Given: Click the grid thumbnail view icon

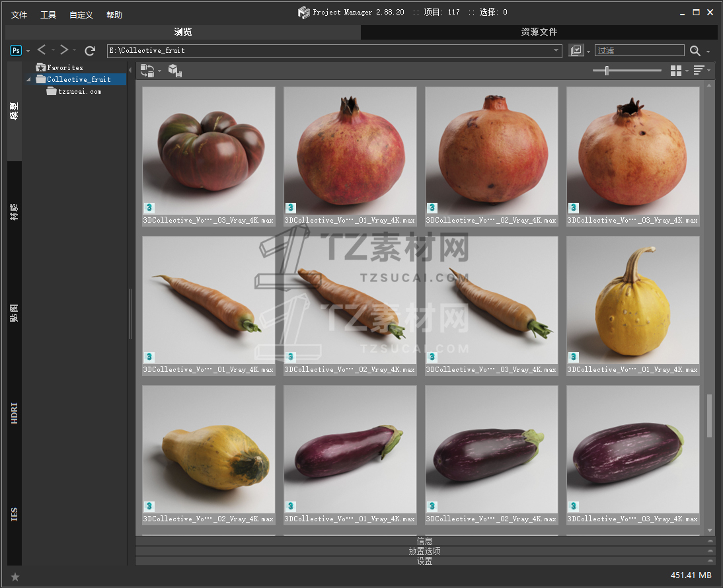Looking at the screenshot, I should click(x=675, y=71).
